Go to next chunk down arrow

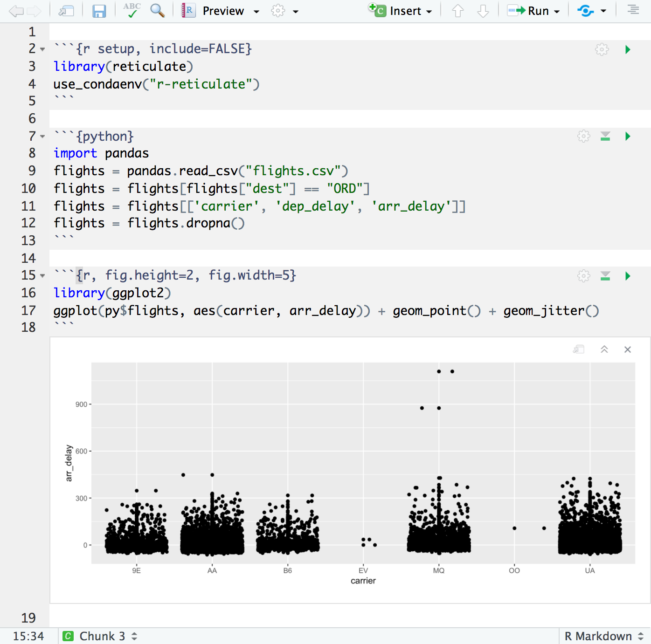[x=483, y=11]
